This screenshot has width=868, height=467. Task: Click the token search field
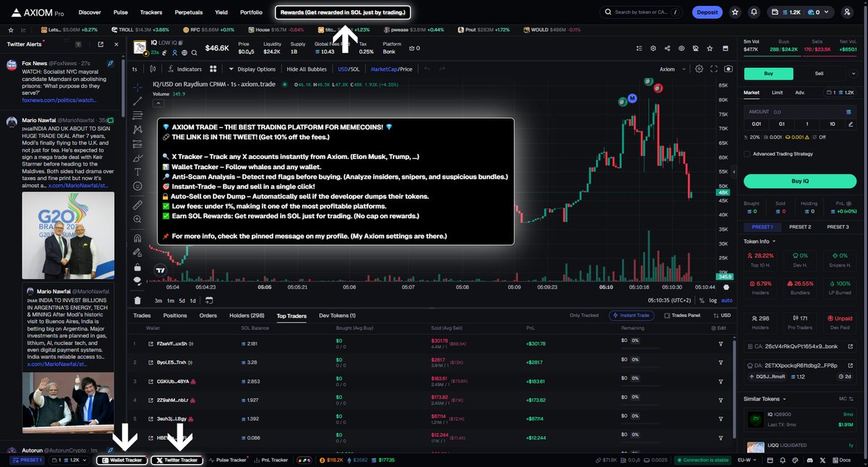641,12
